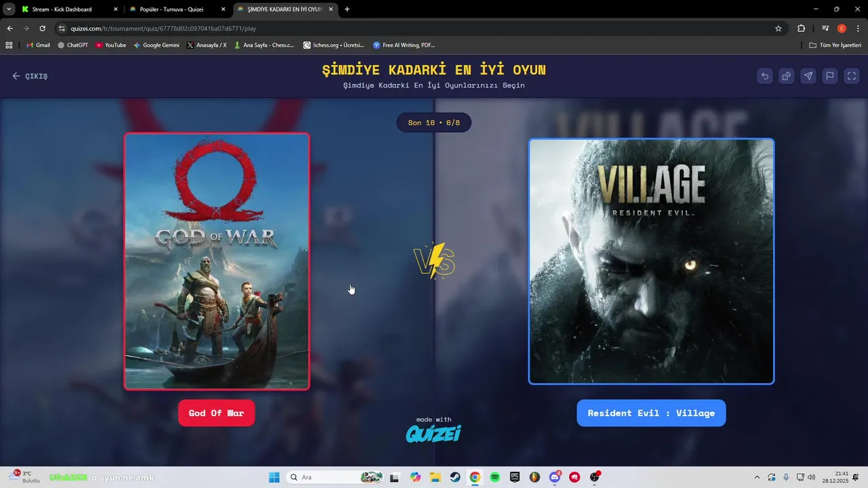This screenshot has height=488, width=868.
Task: Open the Gmail bookmark
Action: pyautogui.click(x=38, y=45)
